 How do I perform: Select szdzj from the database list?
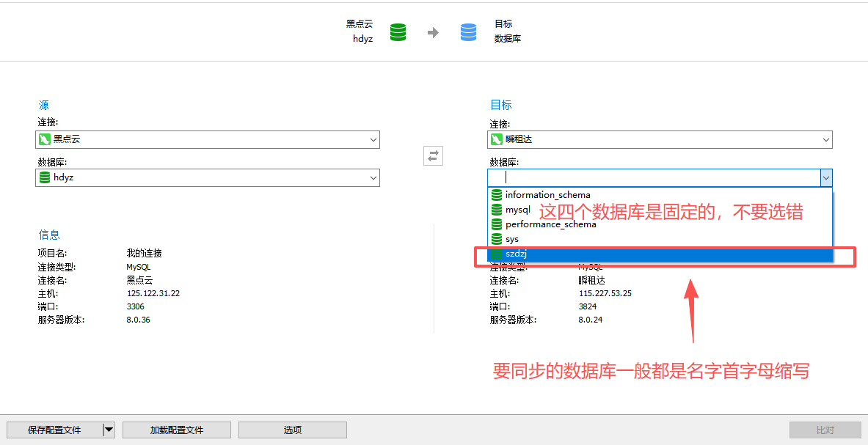click(517, 254)
